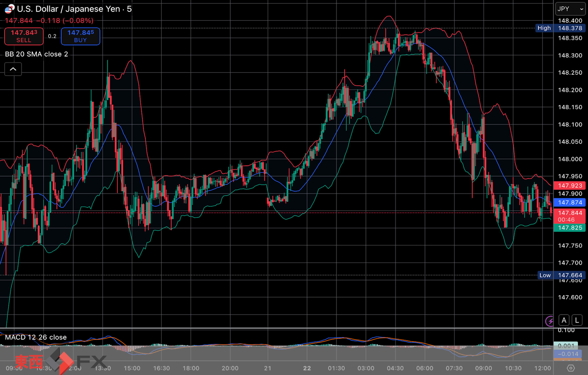Click the red 147.923 upper band price tag
The height and width of the screenshot is (375, 588).
570,186
